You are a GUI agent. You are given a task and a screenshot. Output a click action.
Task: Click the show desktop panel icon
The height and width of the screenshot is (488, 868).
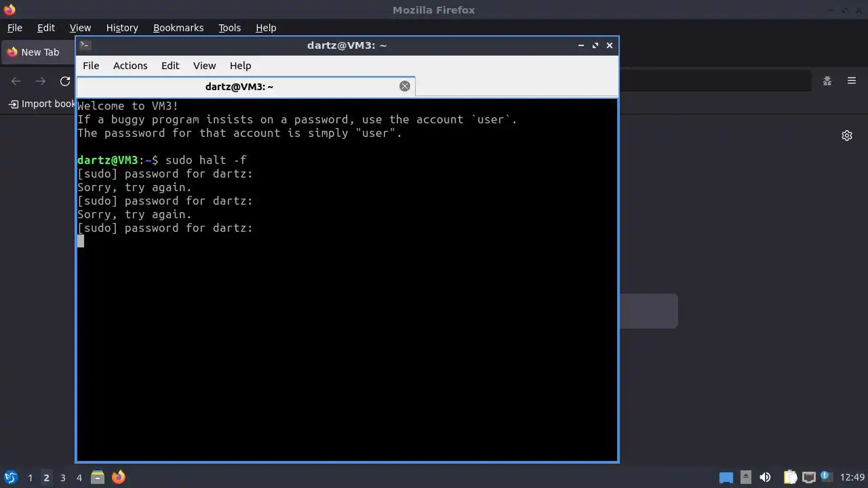click(x=726, y=478)
